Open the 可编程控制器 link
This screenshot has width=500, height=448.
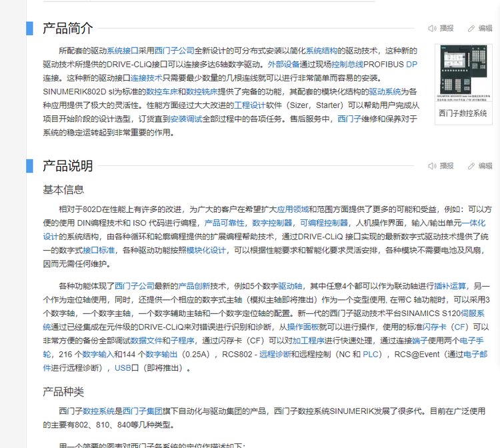coord(324,223)
